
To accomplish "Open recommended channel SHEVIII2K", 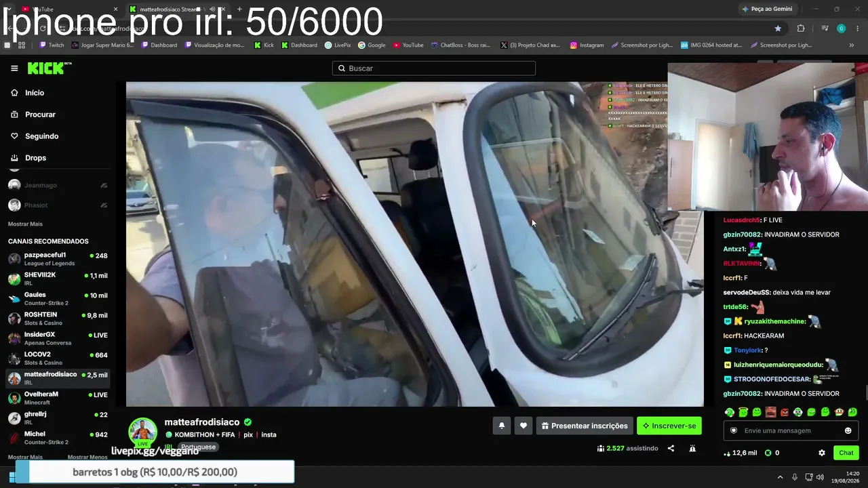I will pyautogui.click(x=57, y=279).
